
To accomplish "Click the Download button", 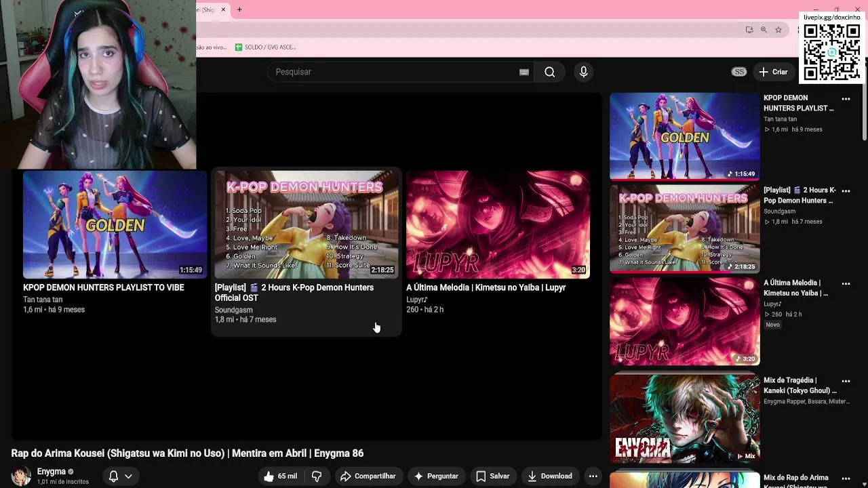I will click(550, 476).
